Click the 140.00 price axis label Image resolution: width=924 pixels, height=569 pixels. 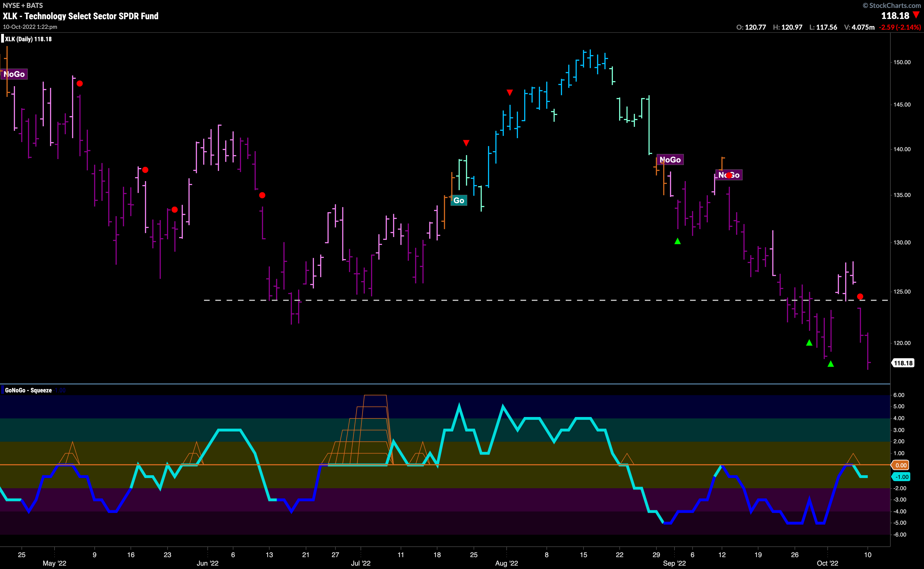[x=902, y=149]
